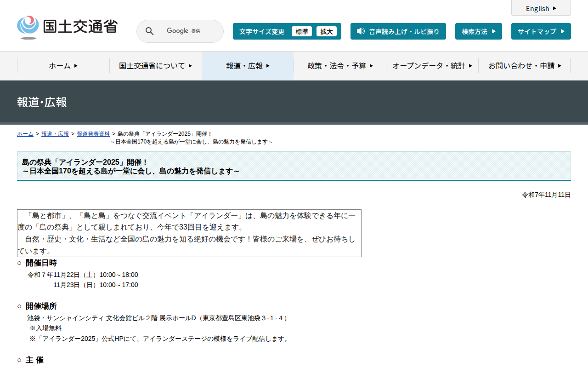Image resolution: width=588 pixels, height=368 pixels.
Task: Click the search magnifier icon
Action: [x=150, y=31]
